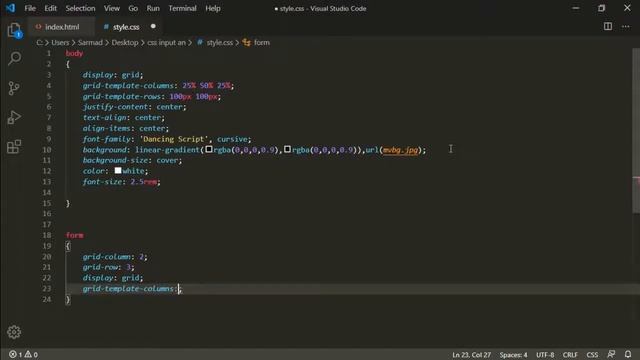Screen dimensions: 640x360
Task: Open the Selection menu
Action: (x=80, y=8)
